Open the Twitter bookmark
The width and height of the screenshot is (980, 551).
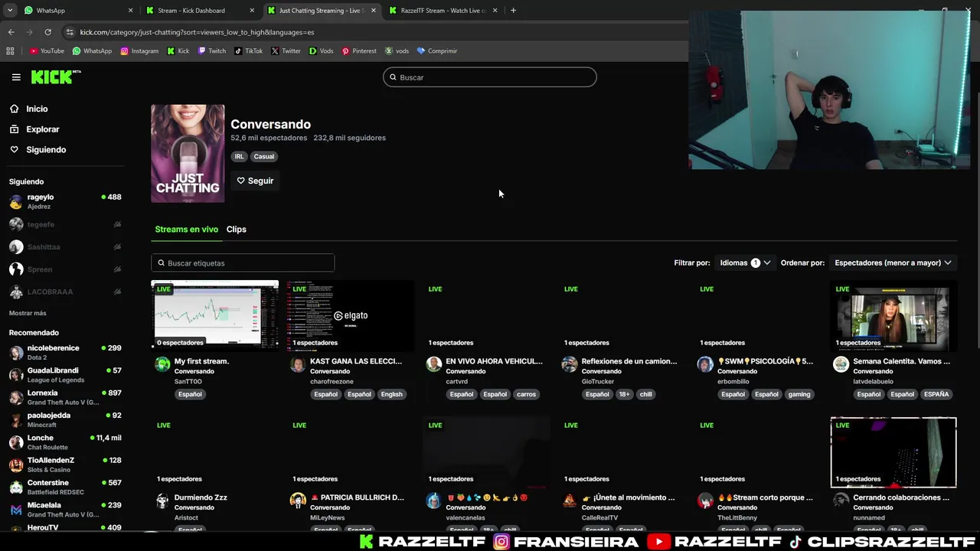[286, 51]
